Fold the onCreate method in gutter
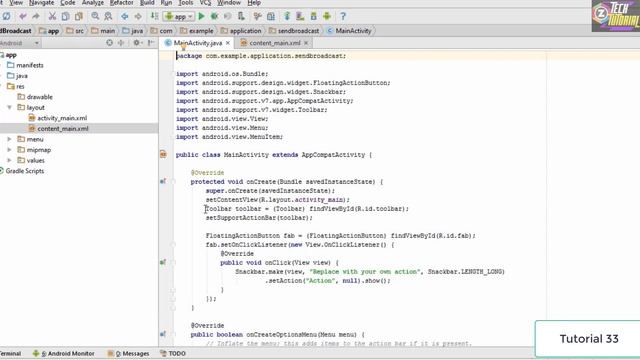 pyautogui.click(x=173, y=182)
